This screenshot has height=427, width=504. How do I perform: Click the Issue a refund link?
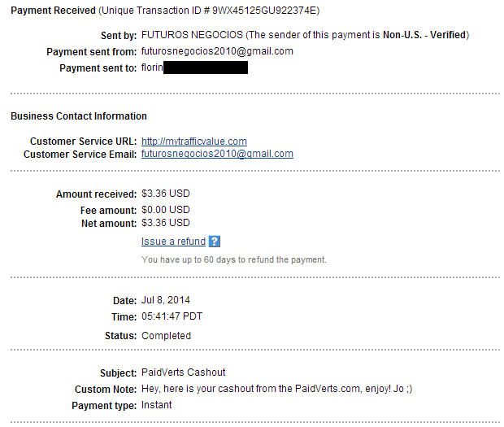(x=173, y=242)
